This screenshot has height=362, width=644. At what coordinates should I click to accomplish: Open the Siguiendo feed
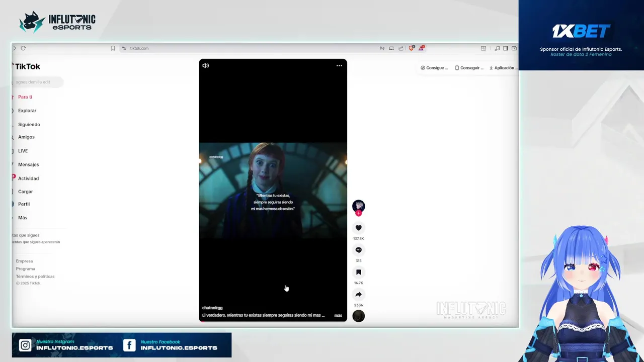coord(29,124)
